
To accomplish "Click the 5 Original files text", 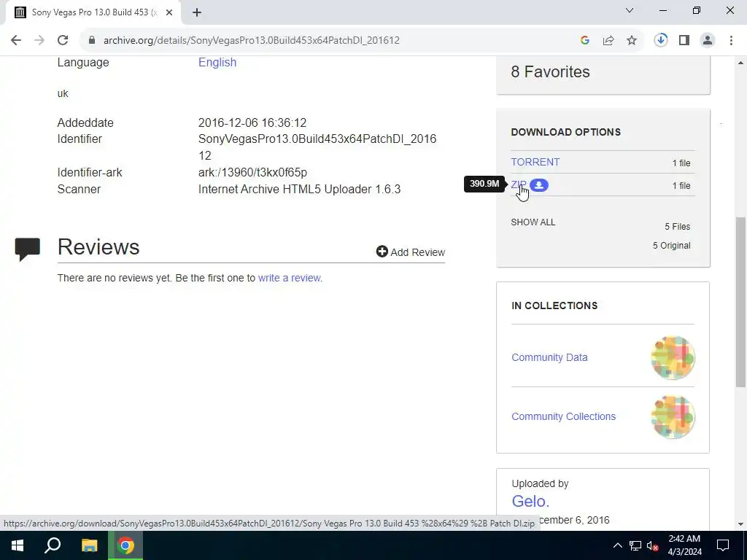I will click(671, 246).
